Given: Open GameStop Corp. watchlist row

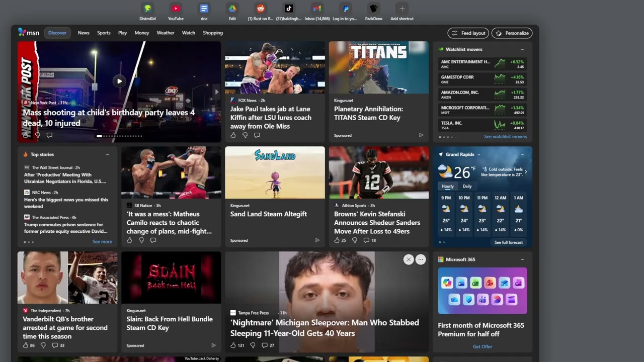Looking at the screenshot, I should [482, 79].
